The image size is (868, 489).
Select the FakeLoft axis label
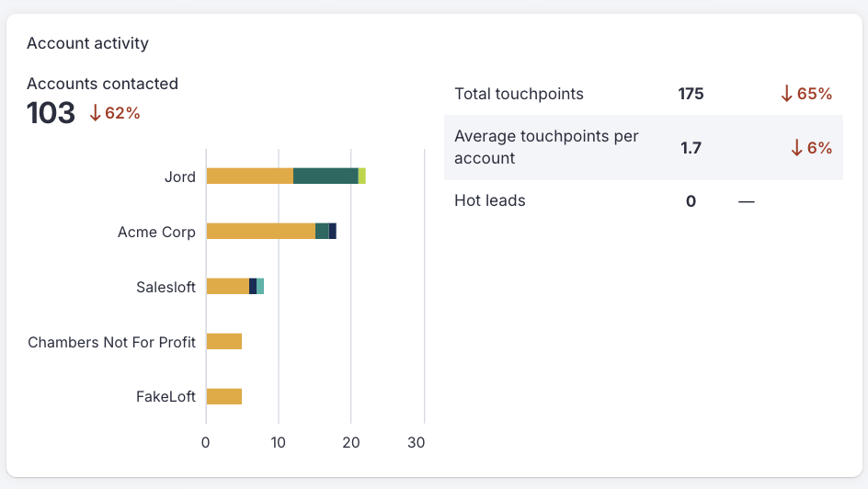(x=166, y=396)
